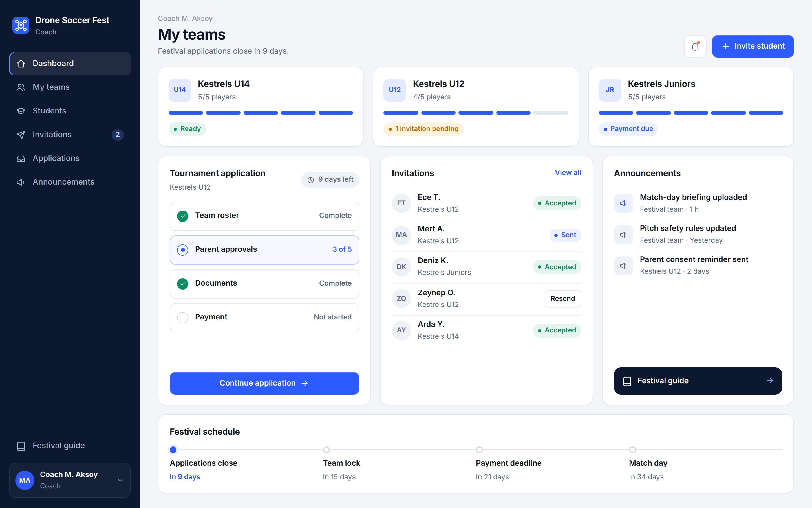Click the Accepted status for Arda Y.
Image resolution: width=812 pixels, height=508 pixels.
point(557,330)
